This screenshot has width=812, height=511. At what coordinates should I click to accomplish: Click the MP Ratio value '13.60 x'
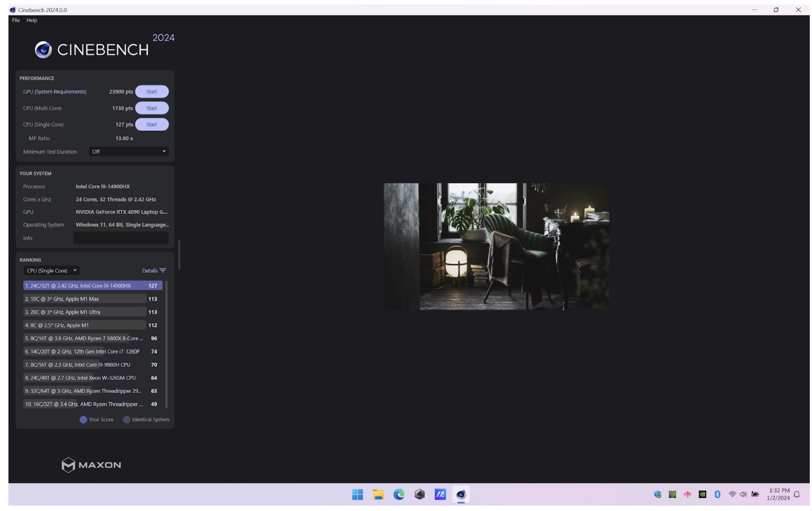tap(124, 138)
